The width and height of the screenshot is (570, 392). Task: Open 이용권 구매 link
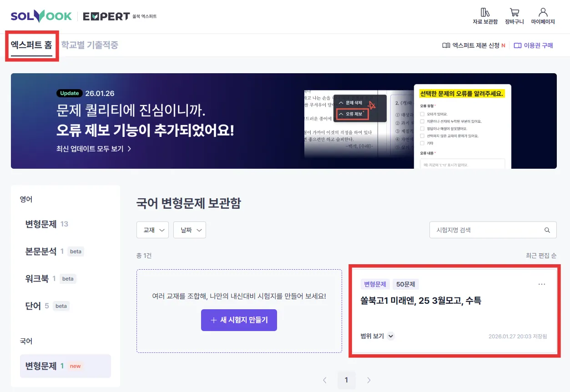[533, 45]
